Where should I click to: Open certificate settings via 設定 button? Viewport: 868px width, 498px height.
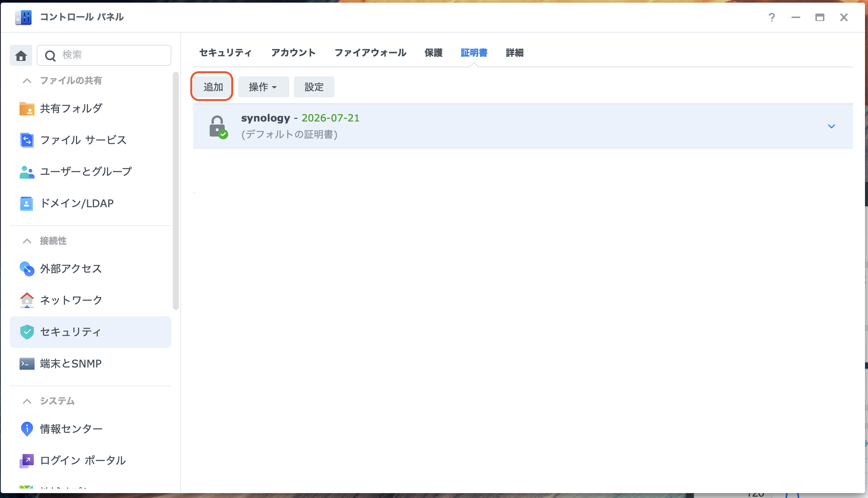[314, 87]
